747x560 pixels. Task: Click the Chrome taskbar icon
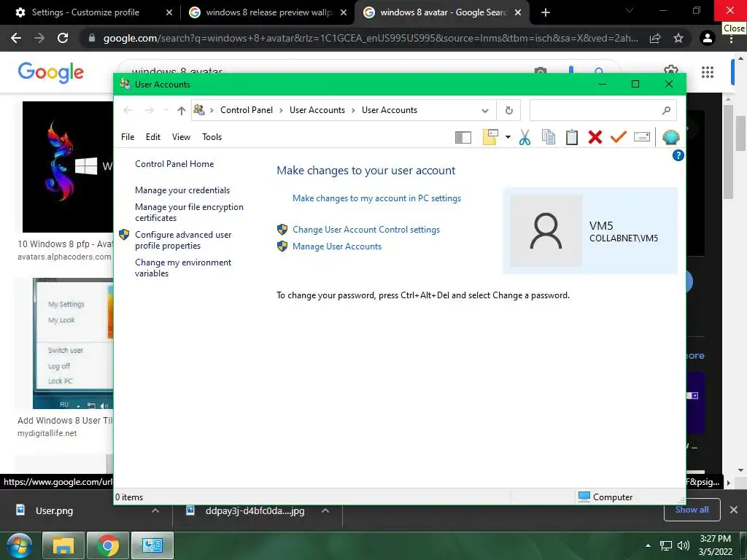click(108, 545)
